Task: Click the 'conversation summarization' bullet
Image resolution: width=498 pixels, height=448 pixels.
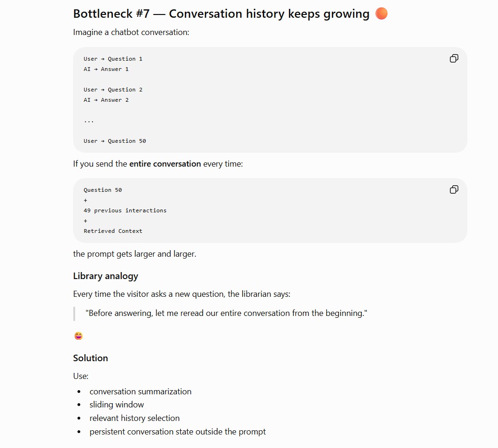Action: tap(140, 392)
